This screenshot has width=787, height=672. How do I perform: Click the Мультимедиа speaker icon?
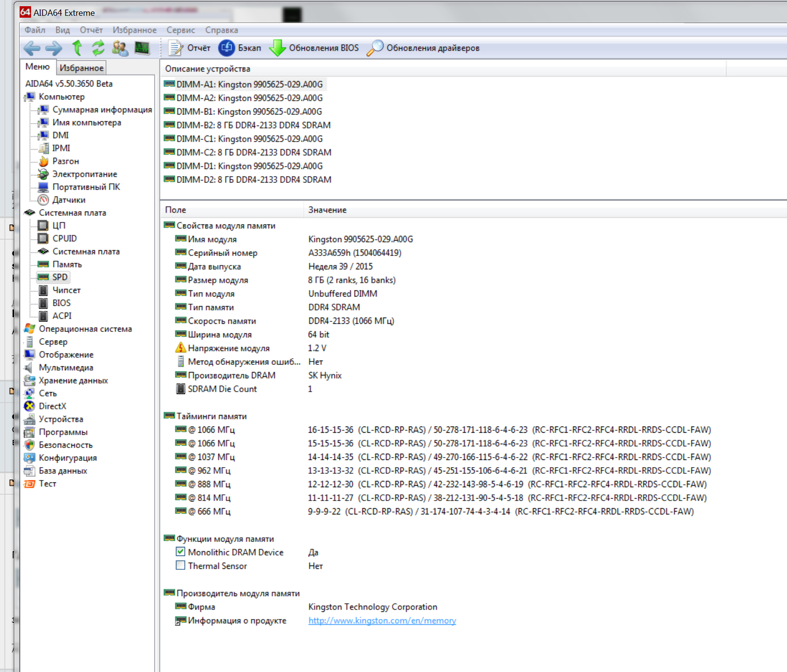tap(30, 367)
